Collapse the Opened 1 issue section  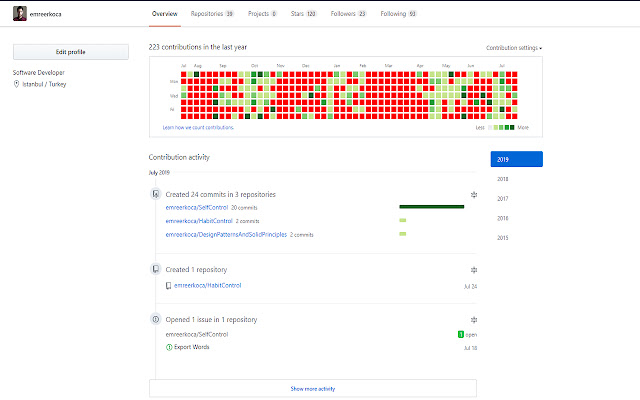tap(474, 320)
